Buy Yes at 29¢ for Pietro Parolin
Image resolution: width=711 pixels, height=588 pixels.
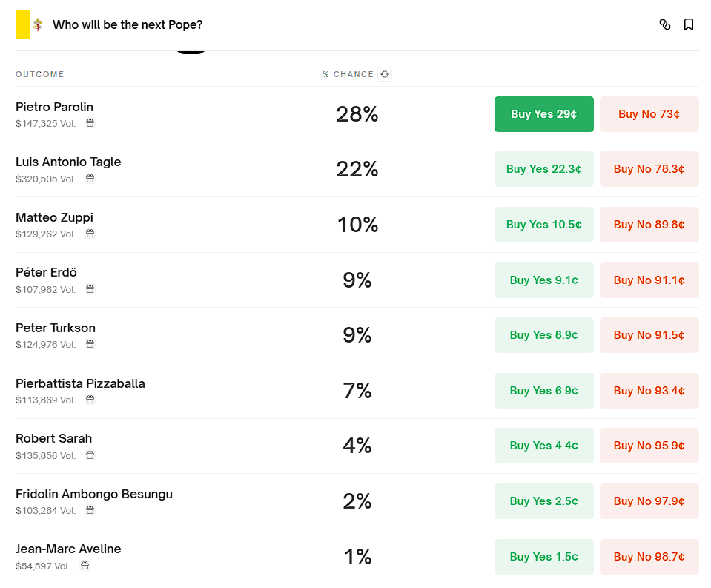[543, 114]
